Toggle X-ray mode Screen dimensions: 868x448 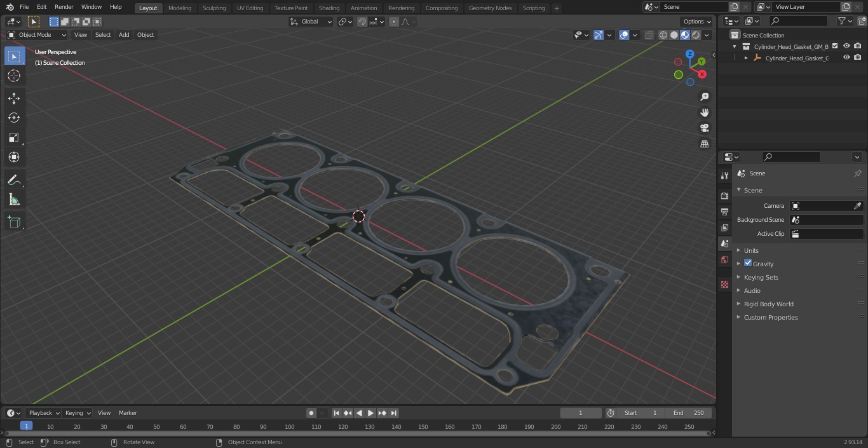[649, 35]
